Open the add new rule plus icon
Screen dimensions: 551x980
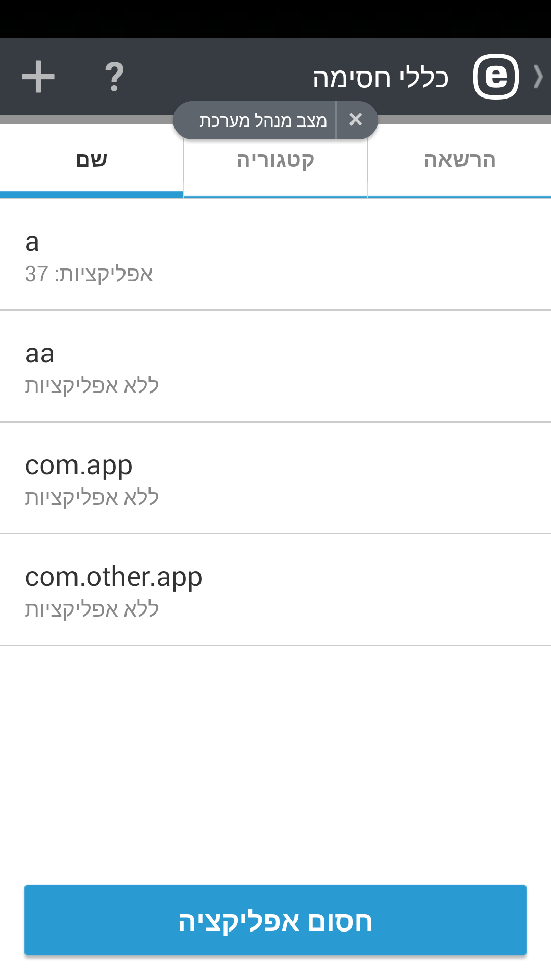[x=38, y=76]
